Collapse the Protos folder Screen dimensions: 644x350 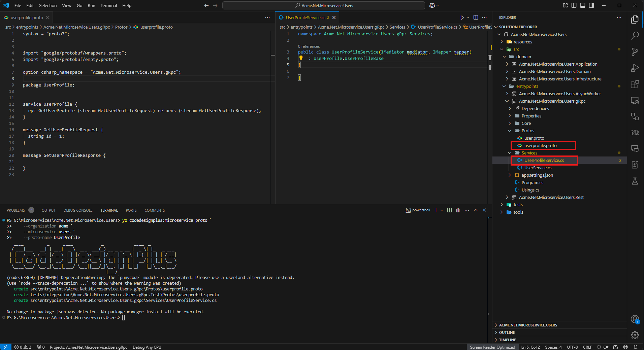pyautogui.click(x=510, y=131)
